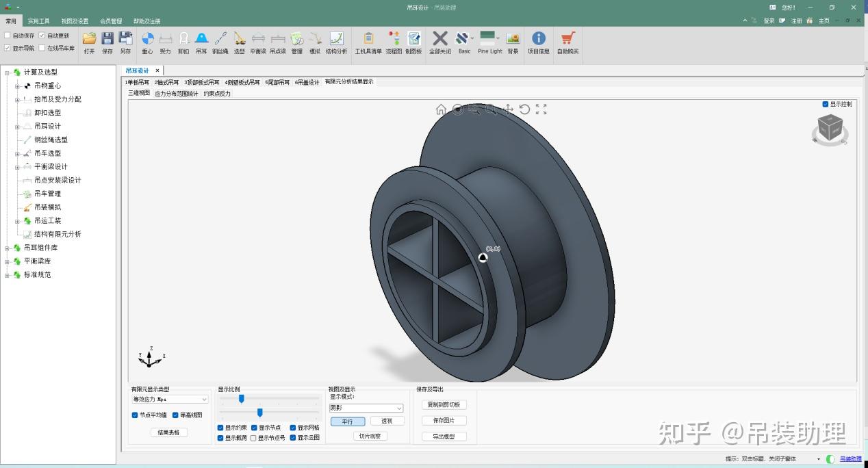Expand the 标准规范 tree node
This screenshot has height=468, width=868.
(8, 274)
